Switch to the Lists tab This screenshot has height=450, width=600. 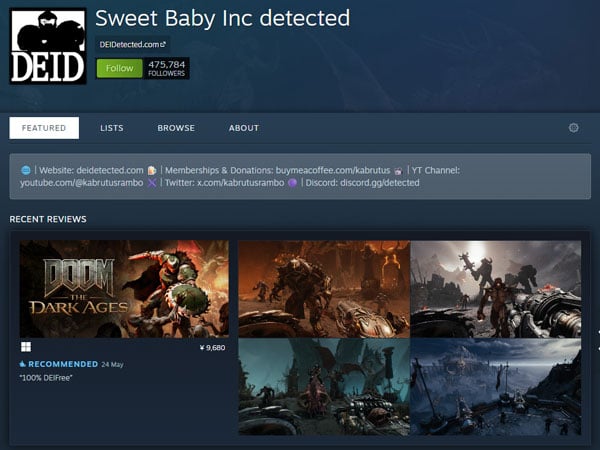pos(112,128)
